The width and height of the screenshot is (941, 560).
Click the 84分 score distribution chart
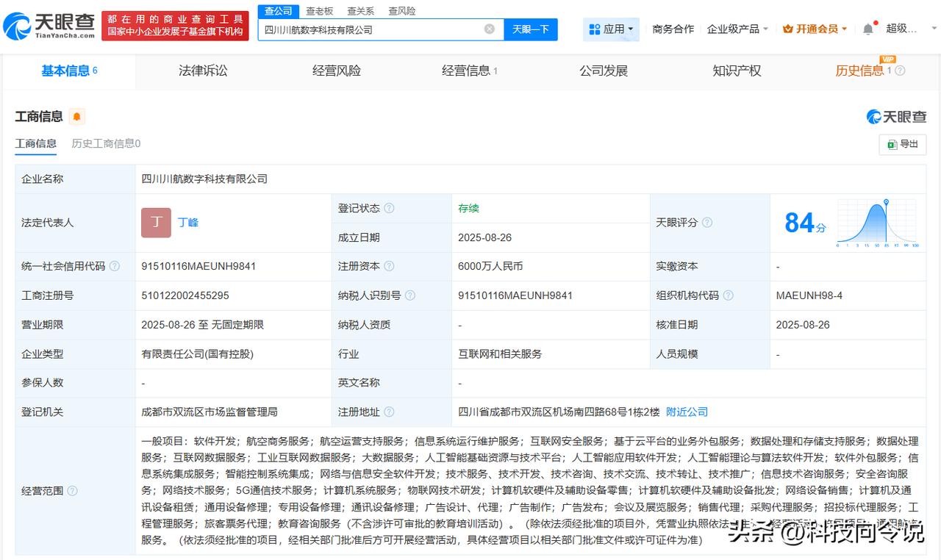(877, 223)
